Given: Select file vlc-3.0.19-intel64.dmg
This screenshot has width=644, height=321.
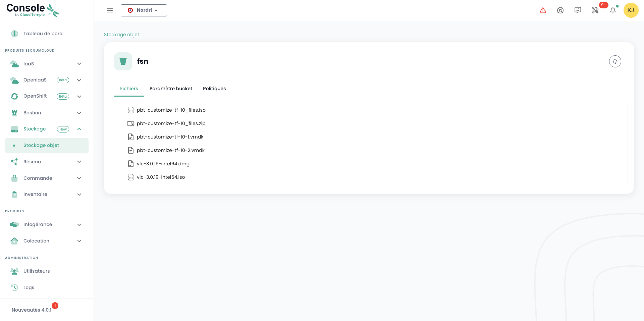Looking at the screenshot, I should point(163,164).
